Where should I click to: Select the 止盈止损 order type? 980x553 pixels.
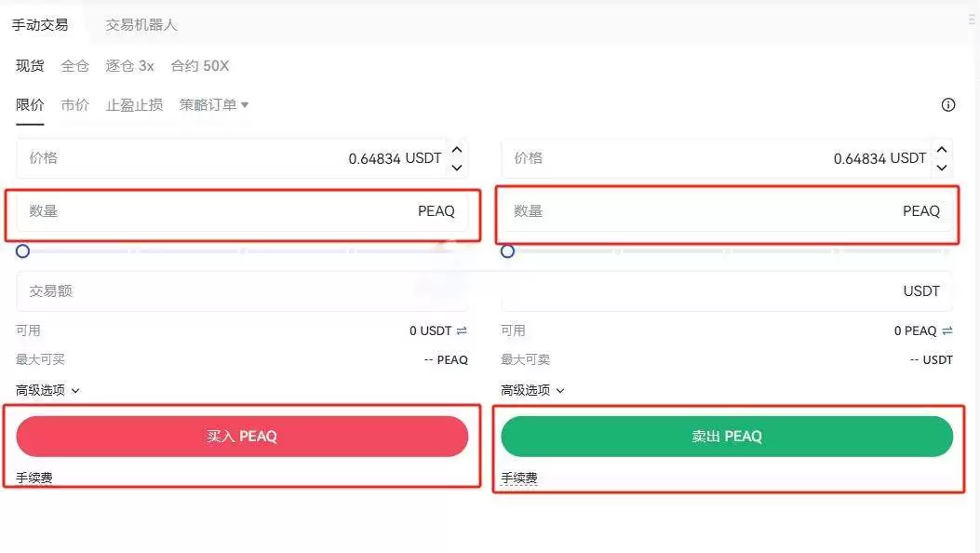point(133,104)
